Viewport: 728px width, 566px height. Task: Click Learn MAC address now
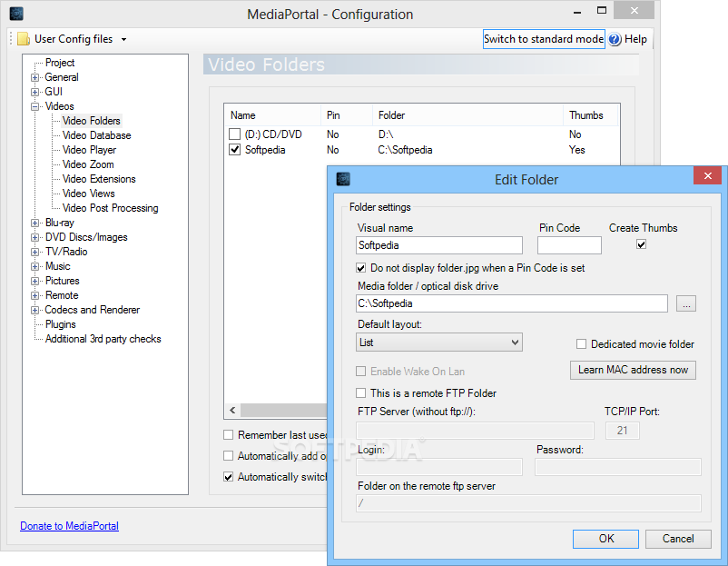click(x=633, y=370)
